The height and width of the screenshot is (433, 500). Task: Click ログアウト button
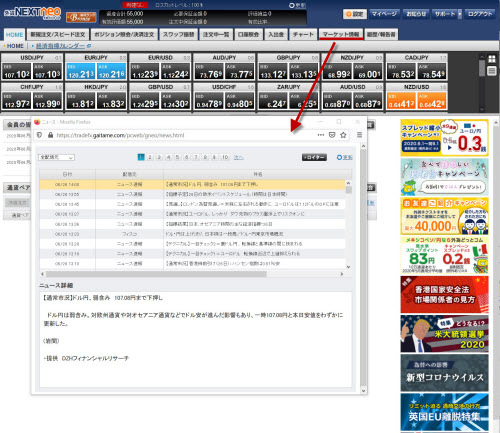coord(480,14)
